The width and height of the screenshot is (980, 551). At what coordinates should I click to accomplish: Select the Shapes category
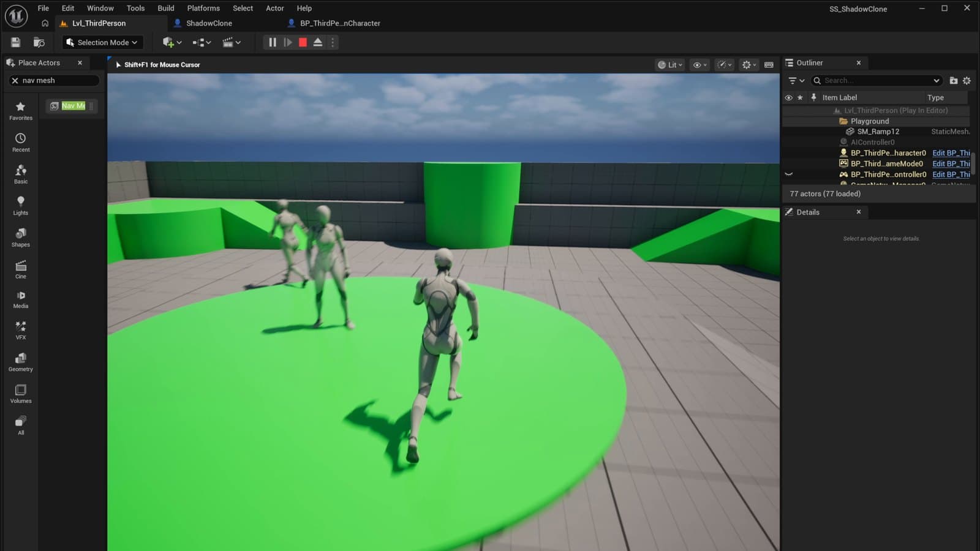tap(20, 238)
